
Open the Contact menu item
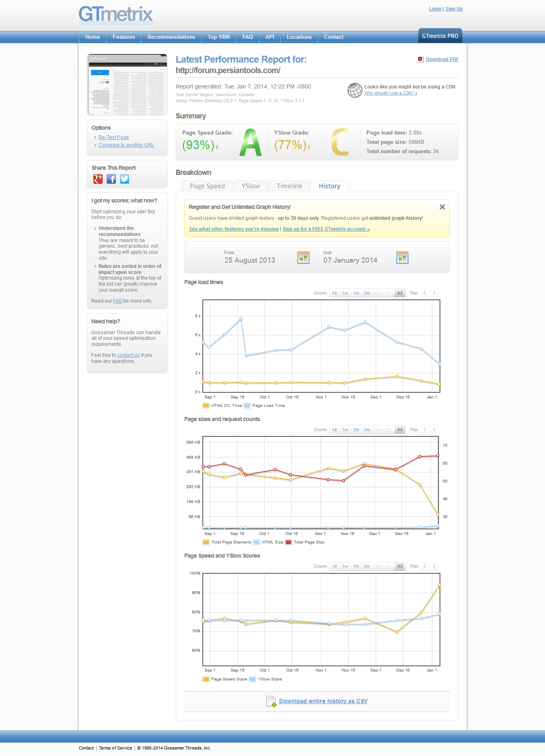tap(334, 37)
